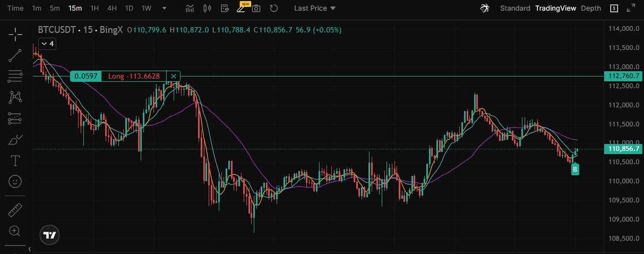The height and width of the screenshot is (254, 644).
Task: Close the Long position line label
Action: 174,76
